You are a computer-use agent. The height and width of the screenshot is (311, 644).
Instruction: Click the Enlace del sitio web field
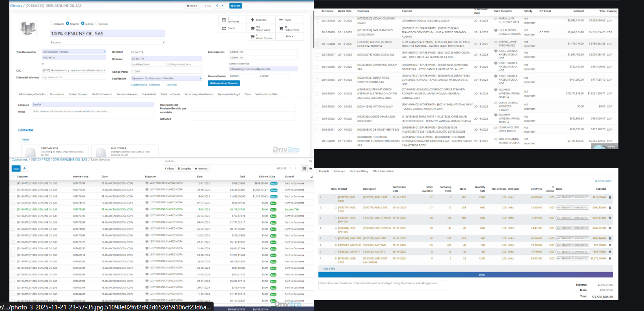[x=73, y=77]
